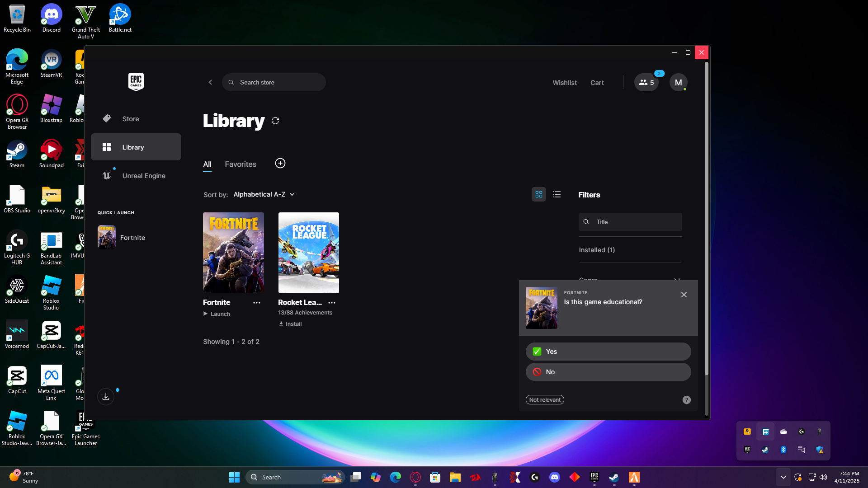Collapse the hidden icons tray chevron
Screen dimensions: 868x488
[x=783, y=477]
